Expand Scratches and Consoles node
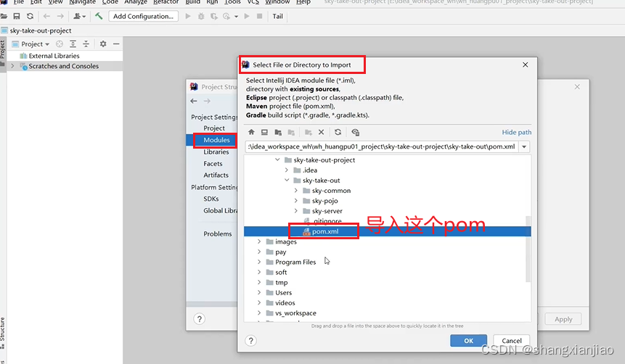Screen dimensions: 625x364 [x=12, y=66]
